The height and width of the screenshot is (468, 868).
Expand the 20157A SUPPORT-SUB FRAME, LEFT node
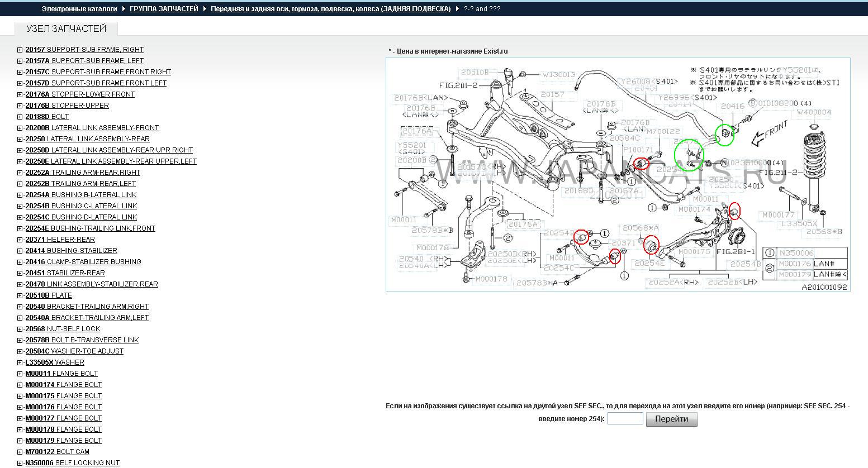click(20, 61)
